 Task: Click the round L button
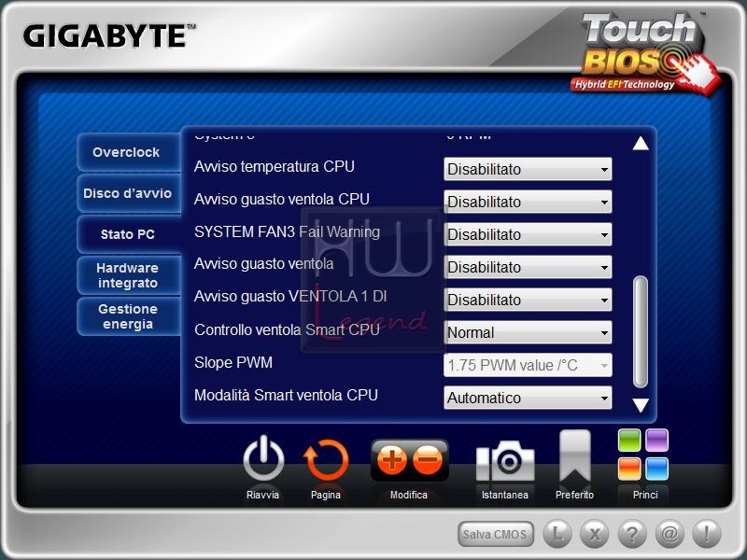pos(557,534)
